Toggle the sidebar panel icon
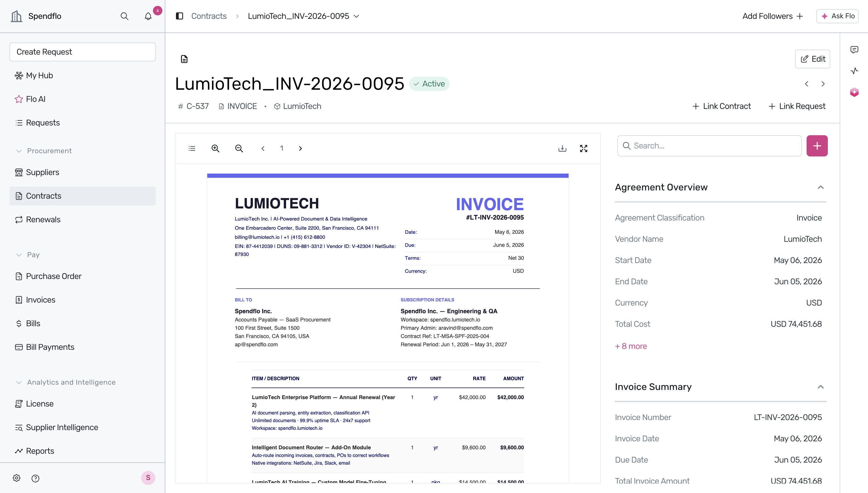This screenshot has height=493, width=868. [x=180, y=16]
